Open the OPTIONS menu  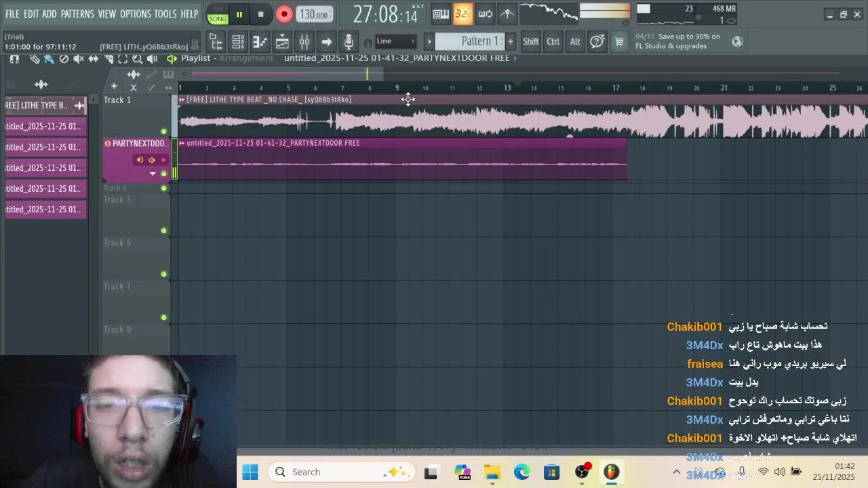(135, 14)
